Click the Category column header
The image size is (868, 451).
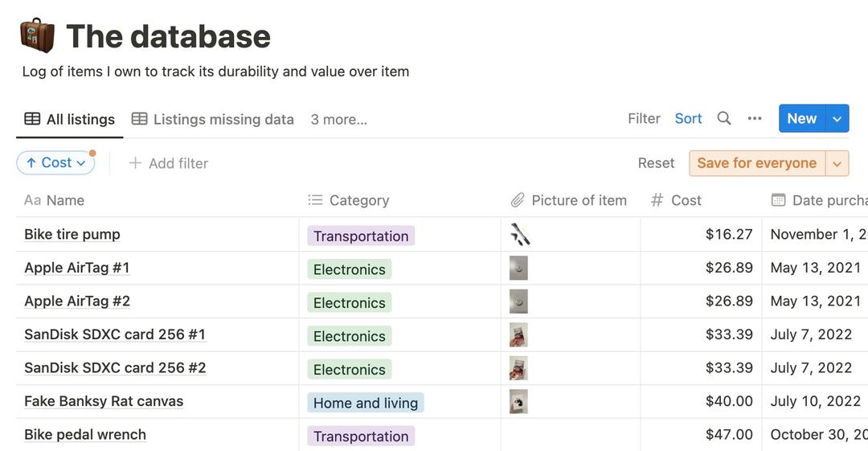tap(358, 200)
